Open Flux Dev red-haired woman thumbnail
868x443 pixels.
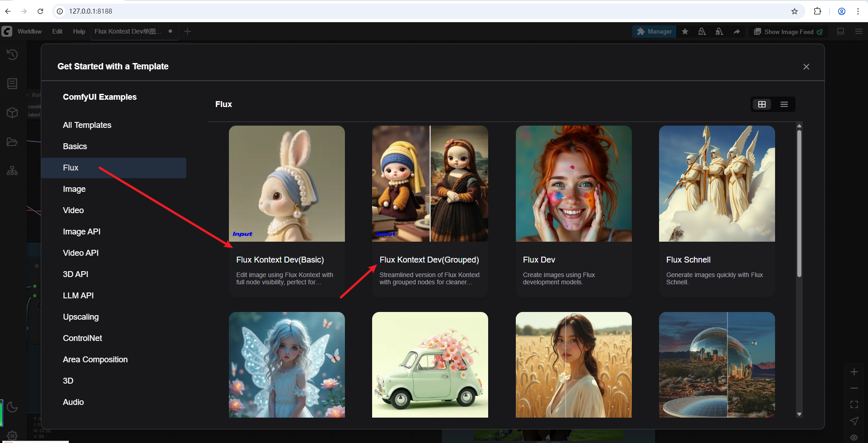574,184
